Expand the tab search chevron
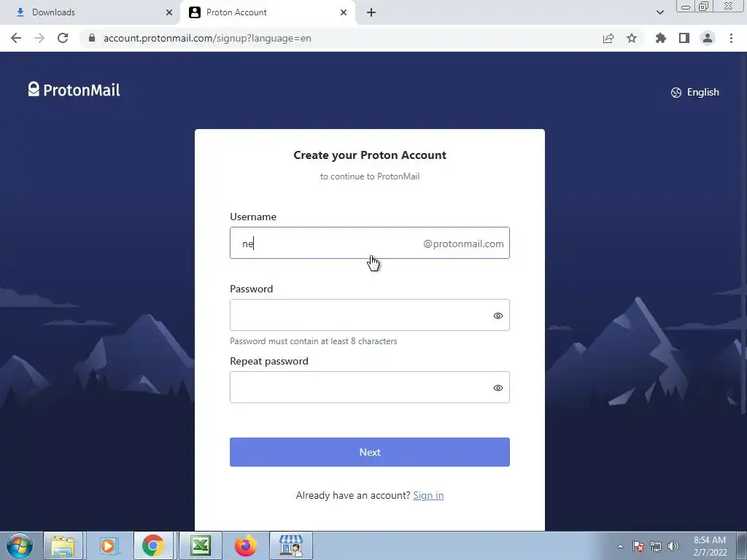Viewport: 747px width, 560px height. pos(659,12)
